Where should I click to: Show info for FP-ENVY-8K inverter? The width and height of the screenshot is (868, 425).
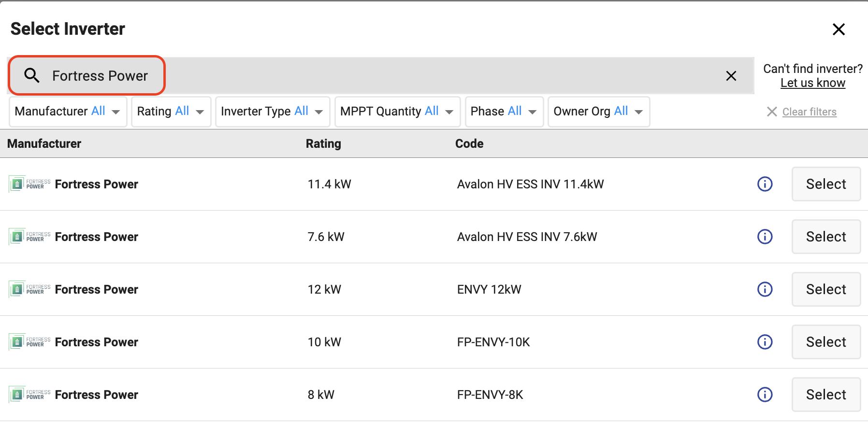(765, 395)
